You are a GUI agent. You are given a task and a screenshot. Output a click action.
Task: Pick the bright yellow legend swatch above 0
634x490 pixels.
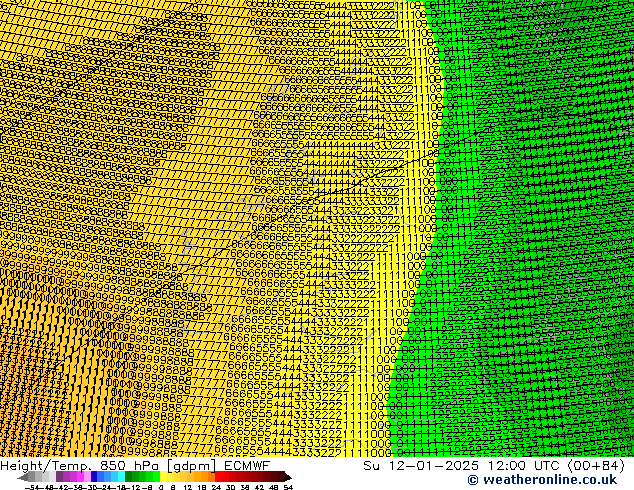coord(163,477)
